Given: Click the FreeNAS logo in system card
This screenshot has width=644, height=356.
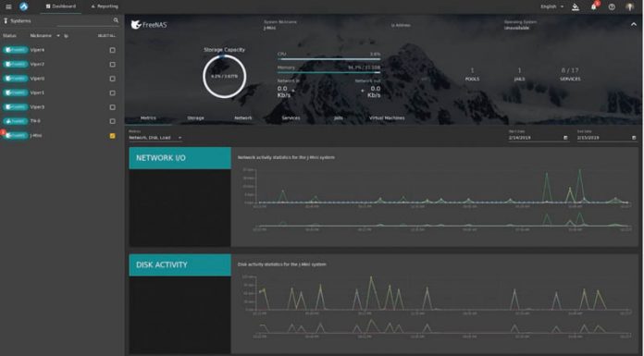Looking at the screenshot, I should pos(149,25).
